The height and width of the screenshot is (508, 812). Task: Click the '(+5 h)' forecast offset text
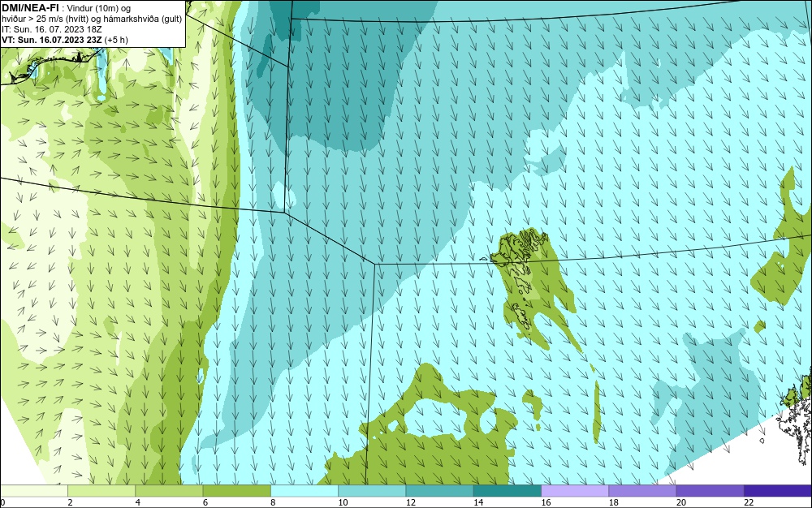[x=116, y=40]
